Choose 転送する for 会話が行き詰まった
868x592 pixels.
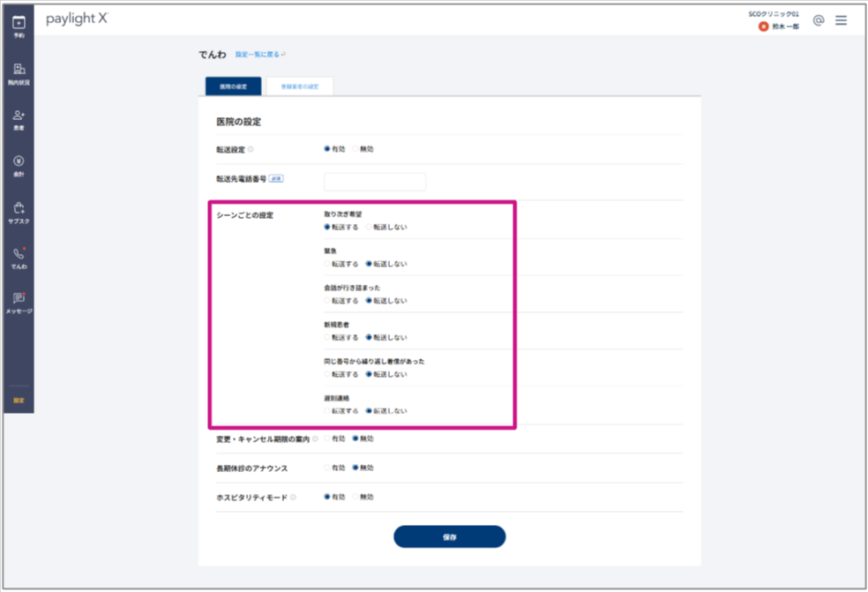pos(327,301)
